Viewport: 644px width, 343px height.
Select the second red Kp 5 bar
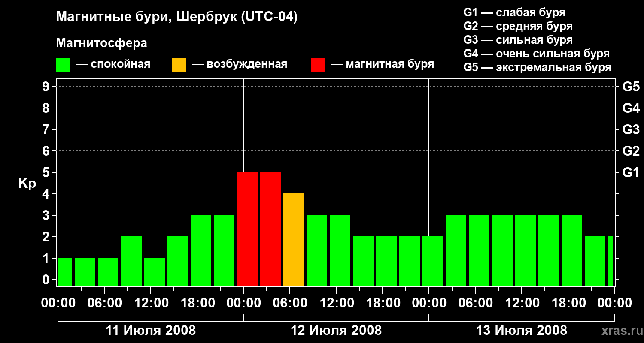[x=270, y=229]
